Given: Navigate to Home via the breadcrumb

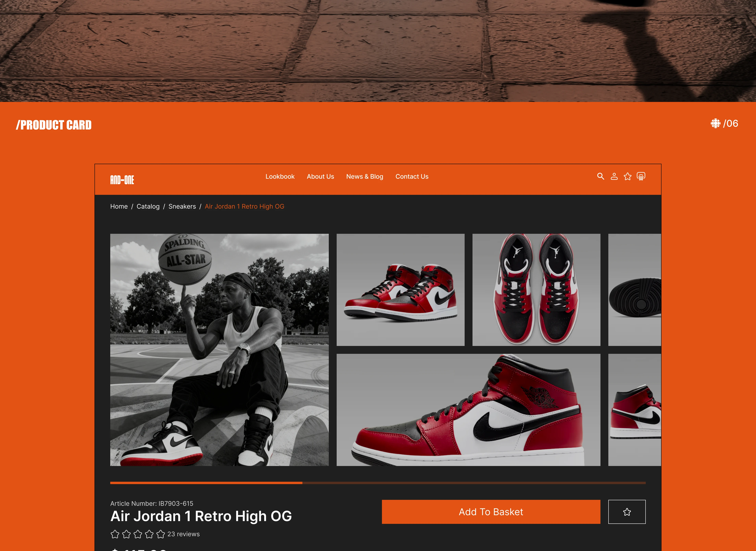Looking at the screenshot, I should [119, 206].
